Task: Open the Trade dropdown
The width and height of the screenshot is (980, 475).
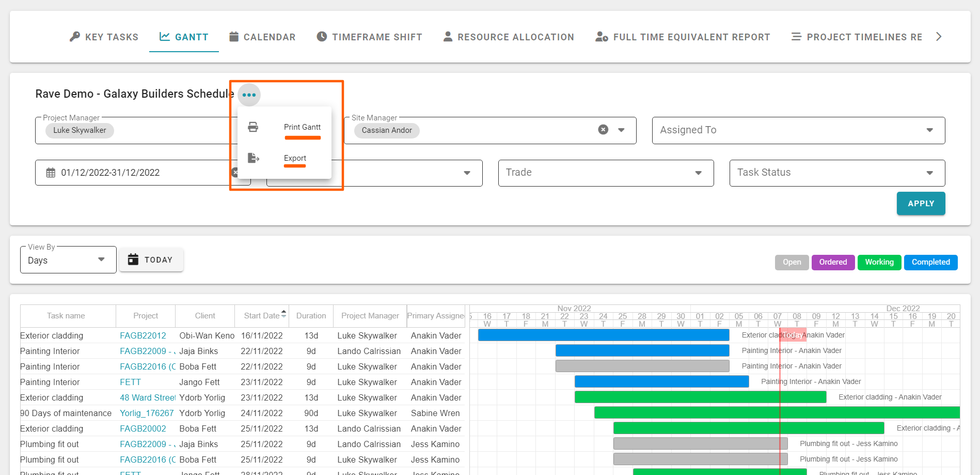Action: pos(698,173)
